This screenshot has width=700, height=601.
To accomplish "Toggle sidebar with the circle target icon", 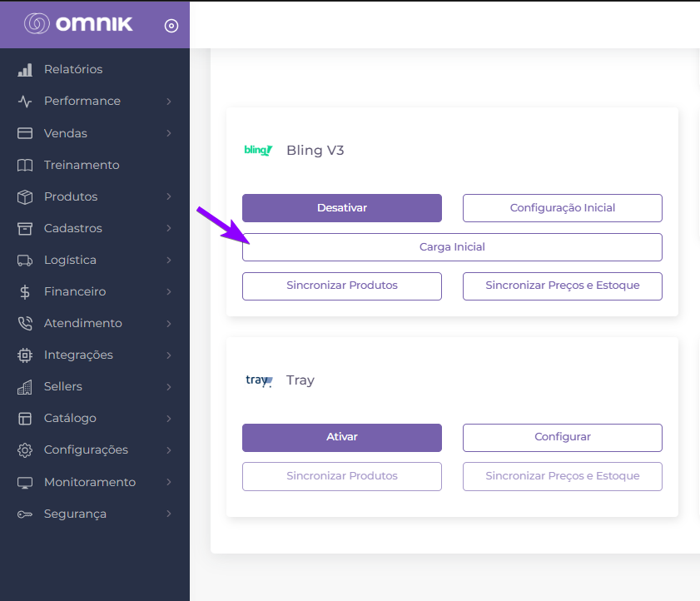I will 171,26.
